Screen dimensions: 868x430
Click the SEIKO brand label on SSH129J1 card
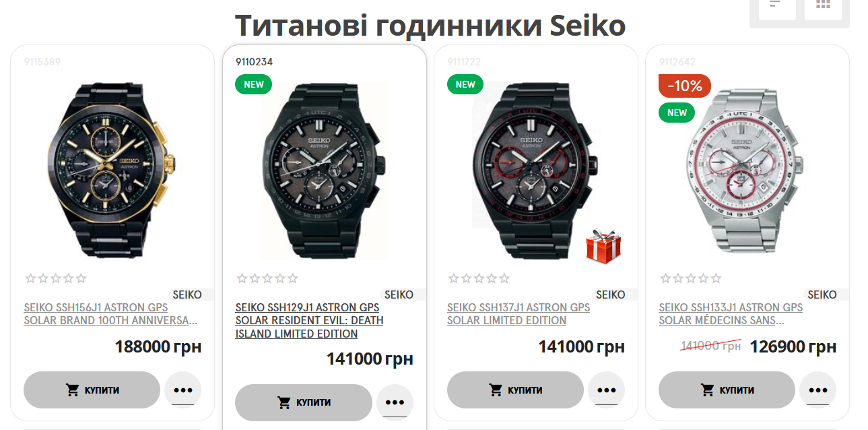[x=399, y=295]
